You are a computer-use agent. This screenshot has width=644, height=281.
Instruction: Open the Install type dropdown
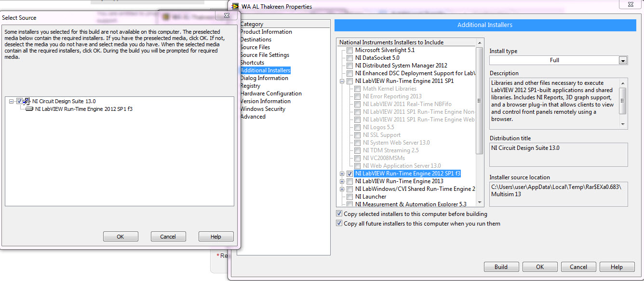pos(623,60)
